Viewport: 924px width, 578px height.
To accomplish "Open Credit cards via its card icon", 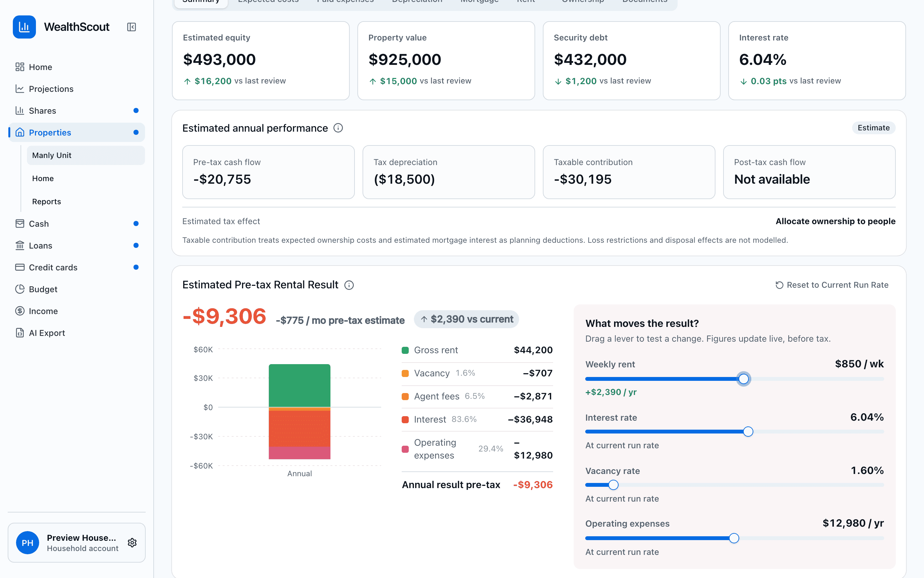I will click(20, 267).
